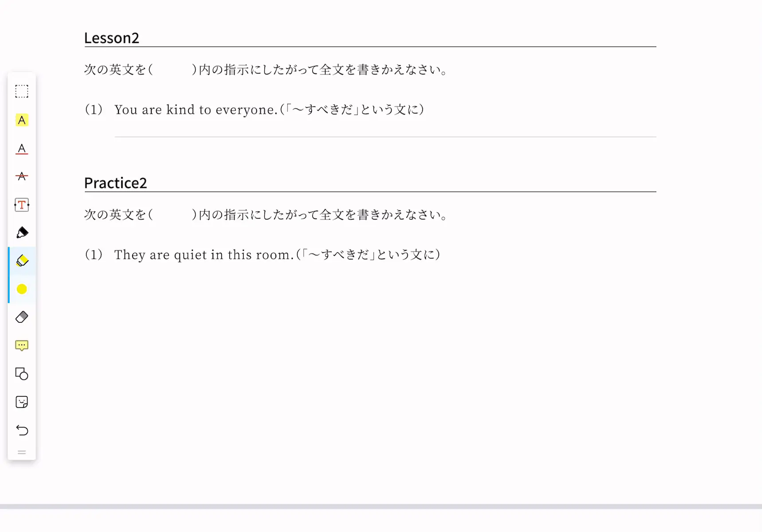Image resolution: width=762 pixels, height=532 pixels.
Task: Click the sentence 'You are kind to everyone.'
Action: 196,110
